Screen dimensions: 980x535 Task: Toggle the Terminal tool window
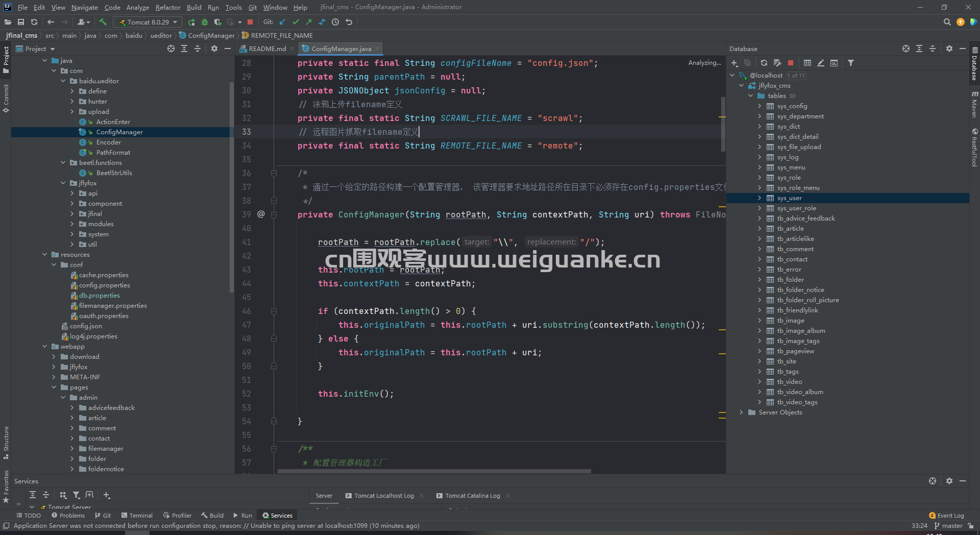[137, 516]
